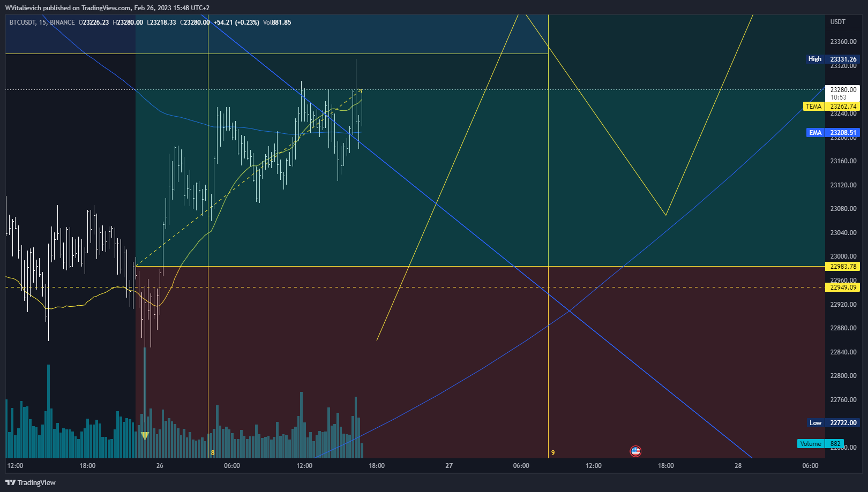The image size is (868, 492).
Task: Click the 12:00 label at left of time axis
Action: point(16,466)
